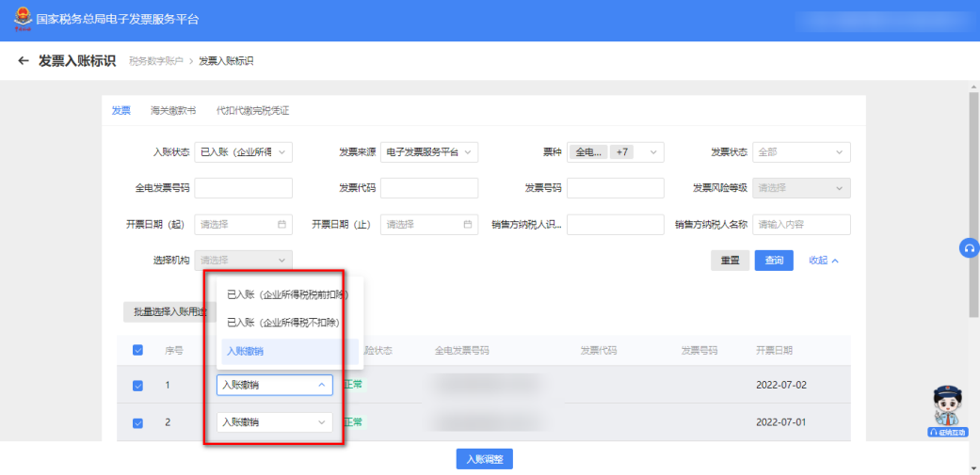Image resolution: width=980 pixels, height=475 pixels.
Task: Click the 全电发票号码 column header
Action: click(x=461, y=350)
